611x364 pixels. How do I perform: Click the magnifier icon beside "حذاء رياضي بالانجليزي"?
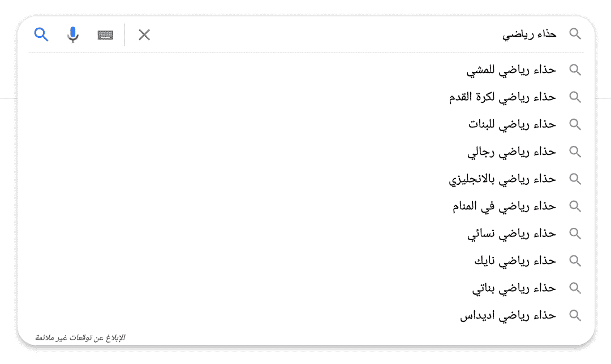point(575,179)
